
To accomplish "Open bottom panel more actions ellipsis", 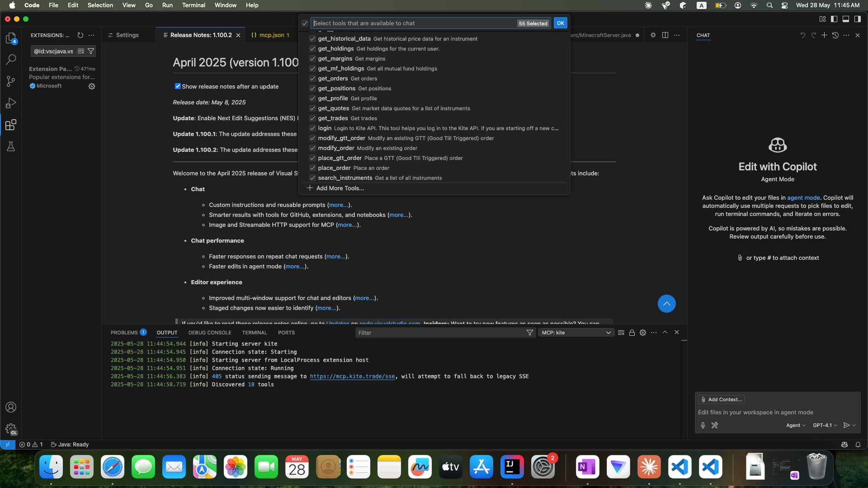I will [x=654, y=333].
